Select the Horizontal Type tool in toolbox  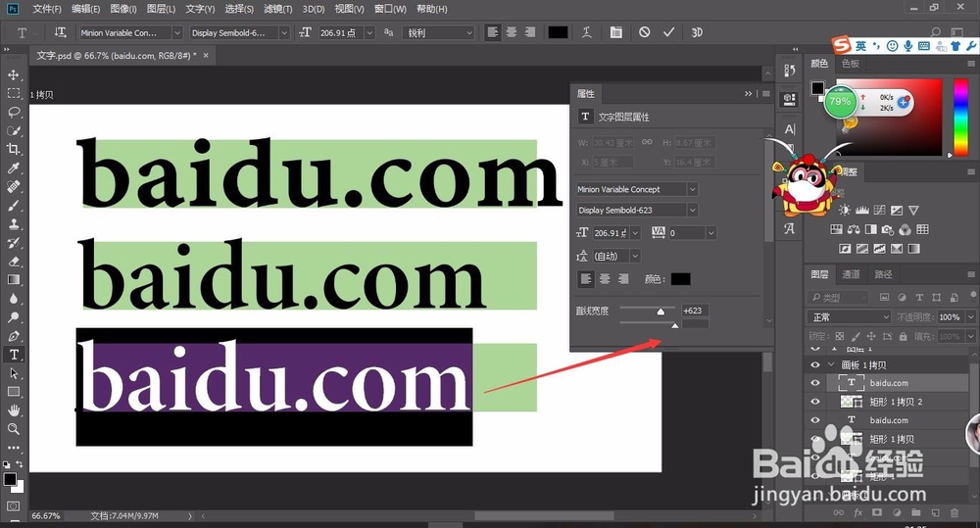point(13,355)
